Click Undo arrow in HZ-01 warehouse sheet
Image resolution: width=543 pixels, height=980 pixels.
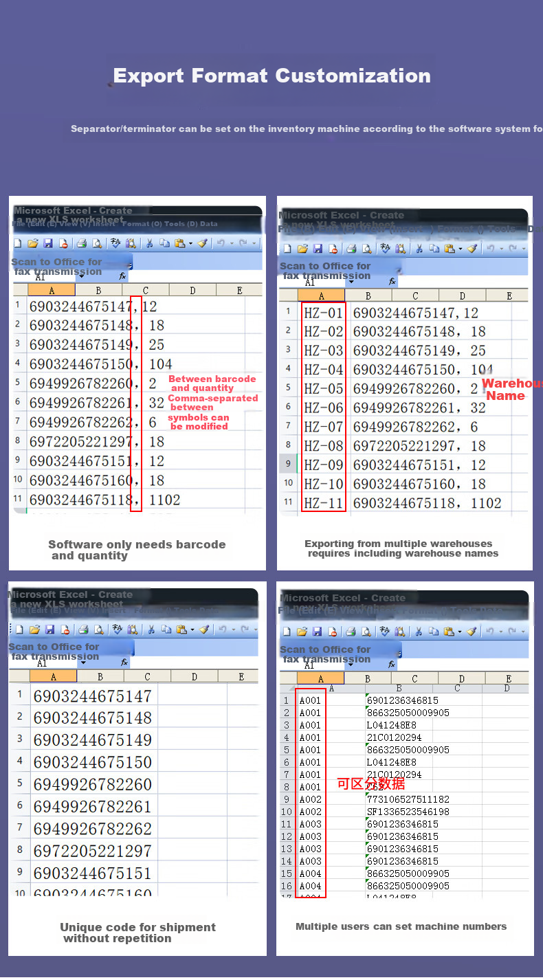[489, 249]
